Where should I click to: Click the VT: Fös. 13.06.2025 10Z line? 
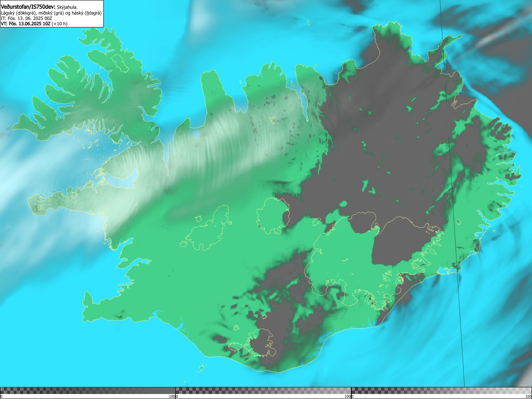coord(34,24)
